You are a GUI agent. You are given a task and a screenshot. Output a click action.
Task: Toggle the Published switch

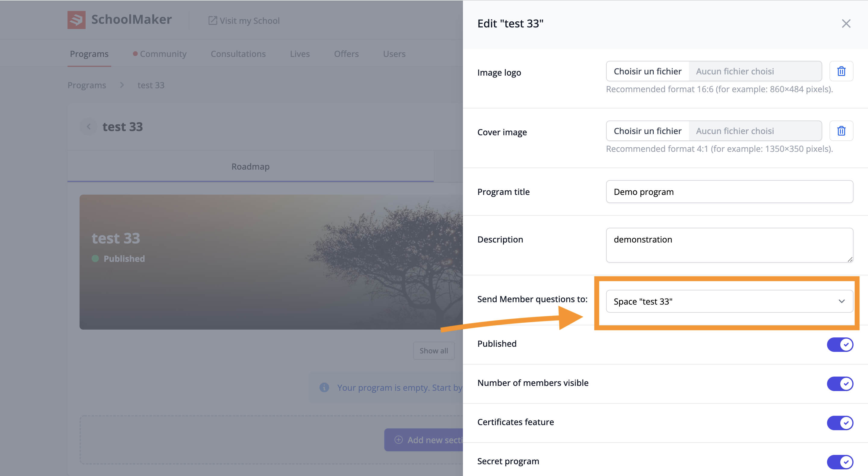pyautogui.click(x=840, y=344)
